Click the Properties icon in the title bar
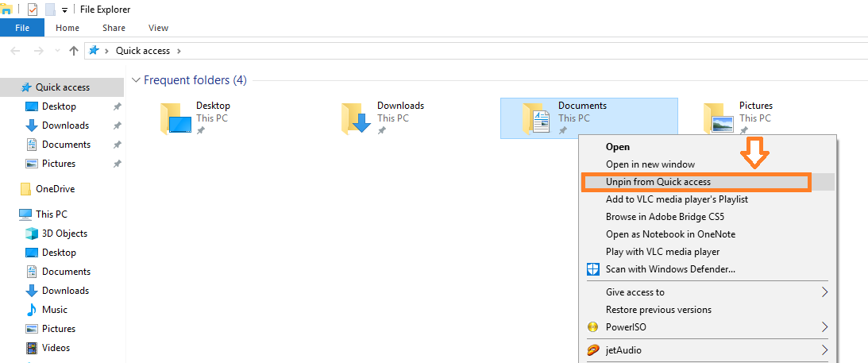 32,10
